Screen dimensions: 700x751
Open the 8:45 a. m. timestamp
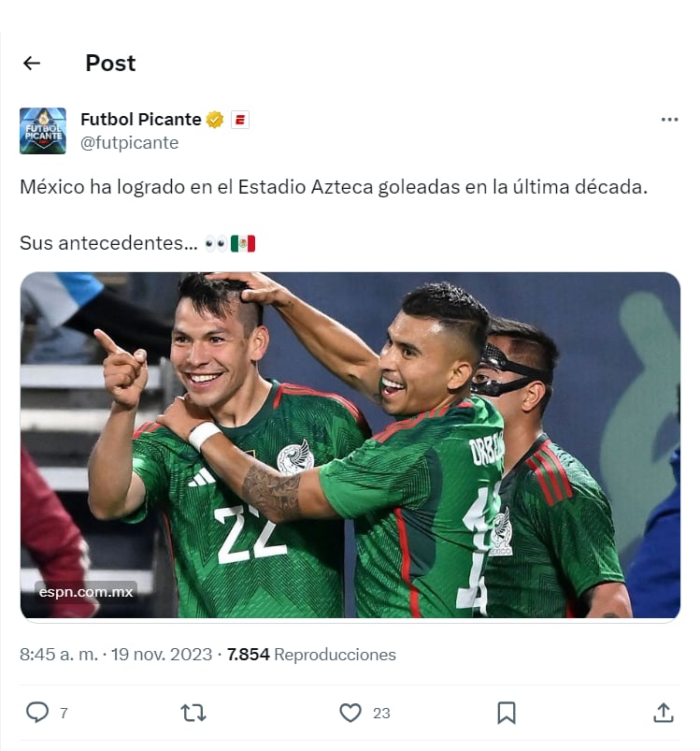(59, 655)
